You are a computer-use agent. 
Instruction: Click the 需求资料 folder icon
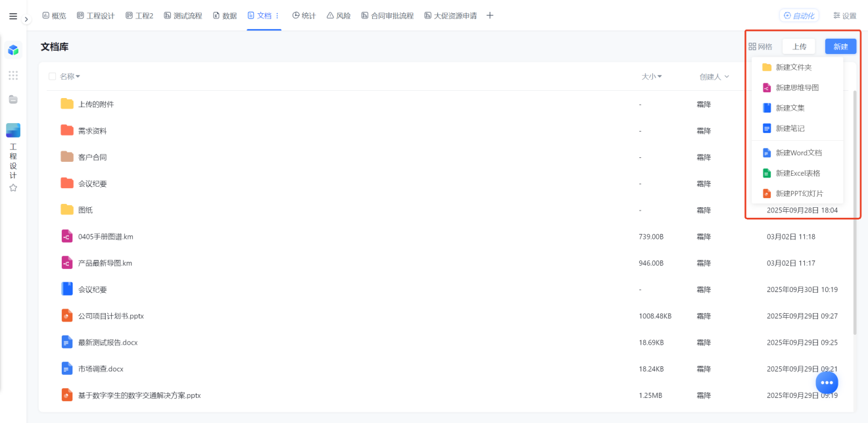point(67,130)
